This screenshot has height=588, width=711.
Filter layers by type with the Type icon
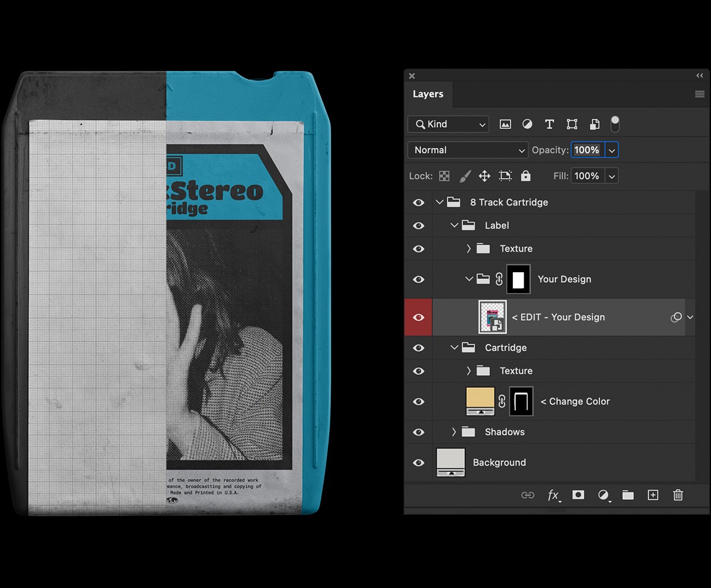(x=549, y=124)
